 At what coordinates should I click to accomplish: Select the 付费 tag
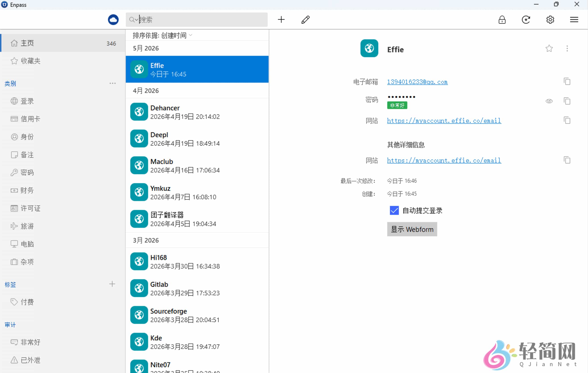point(63,302)
